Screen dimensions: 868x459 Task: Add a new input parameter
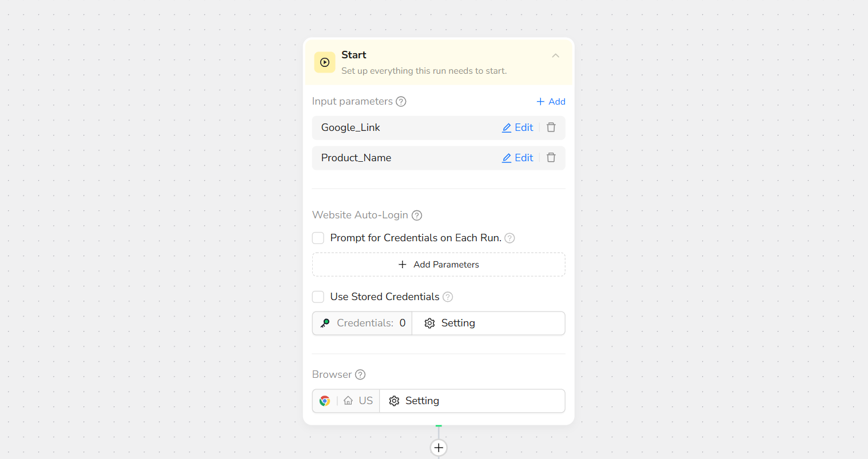point(551,102)
